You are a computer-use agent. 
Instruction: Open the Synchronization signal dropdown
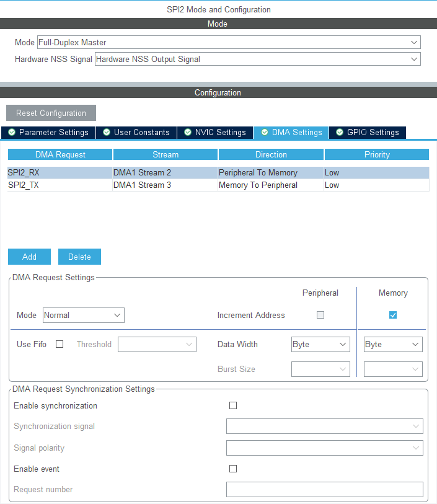point(325,427)
